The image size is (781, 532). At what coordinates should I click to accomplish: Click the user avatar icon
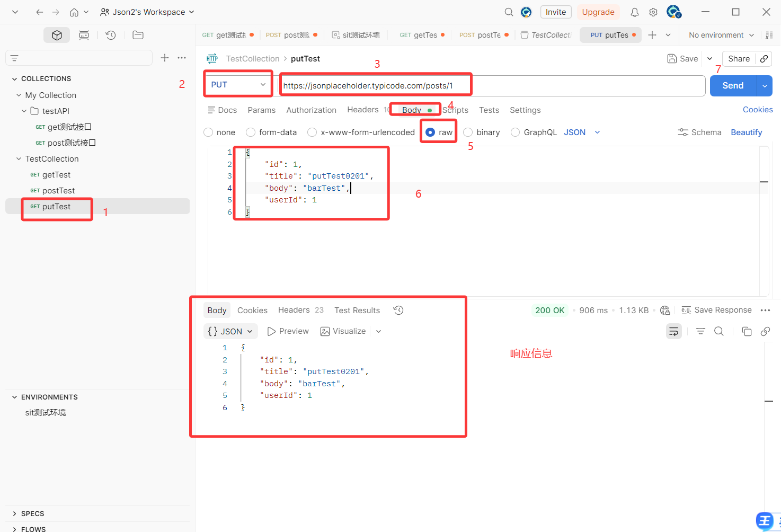coord(673,12)
